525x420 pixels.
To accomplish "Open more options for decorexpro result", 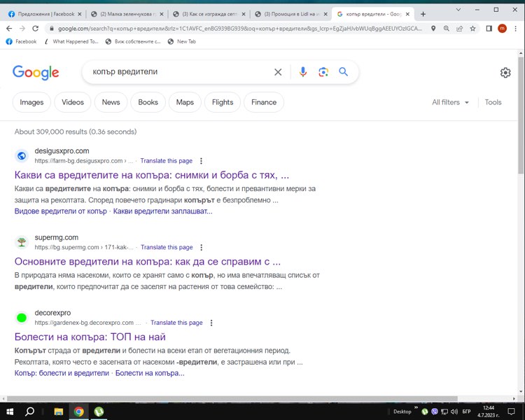I will (x=211, y=323).
